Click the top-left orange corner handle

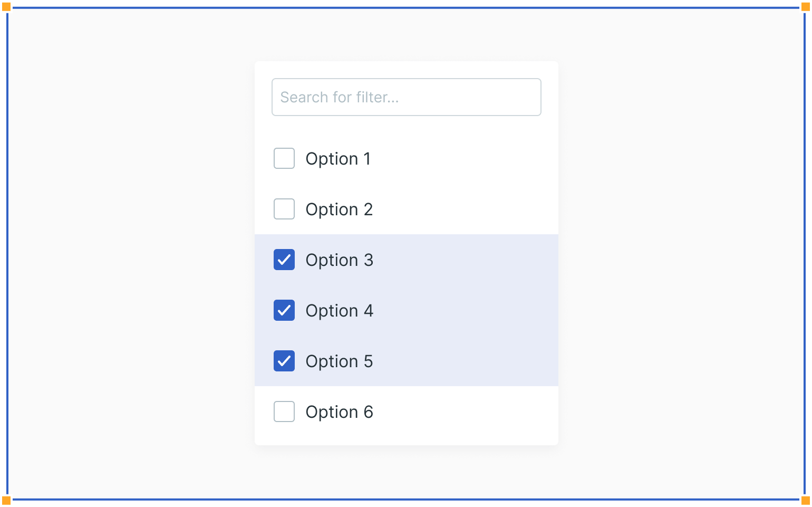click(x=6, y=7)
